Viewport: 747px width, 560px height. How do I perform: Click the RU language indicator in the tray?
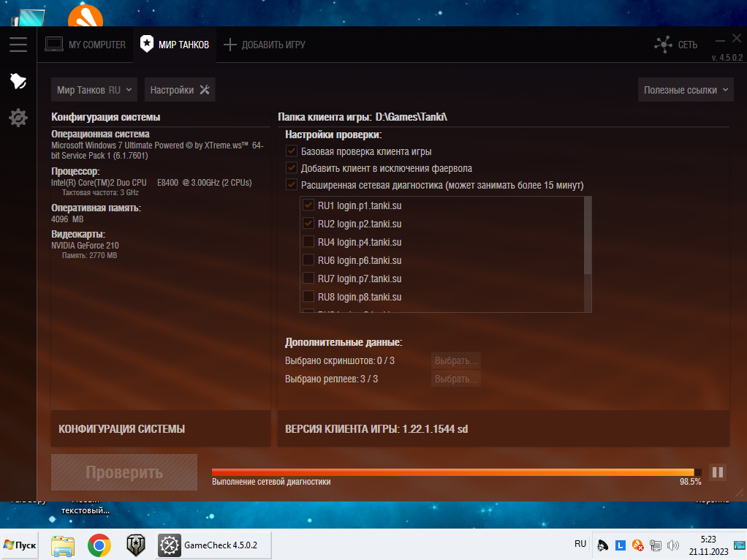tap(580, 544)
